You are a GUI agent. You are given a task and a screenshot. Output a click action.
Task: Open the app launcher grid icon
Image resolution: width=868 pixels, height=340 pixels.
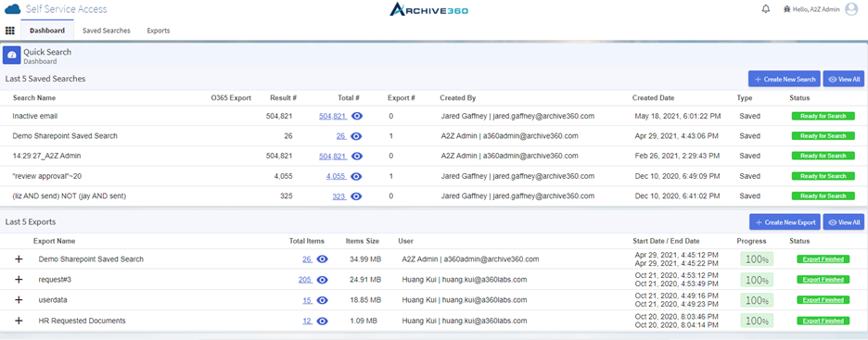coord(10,31)
